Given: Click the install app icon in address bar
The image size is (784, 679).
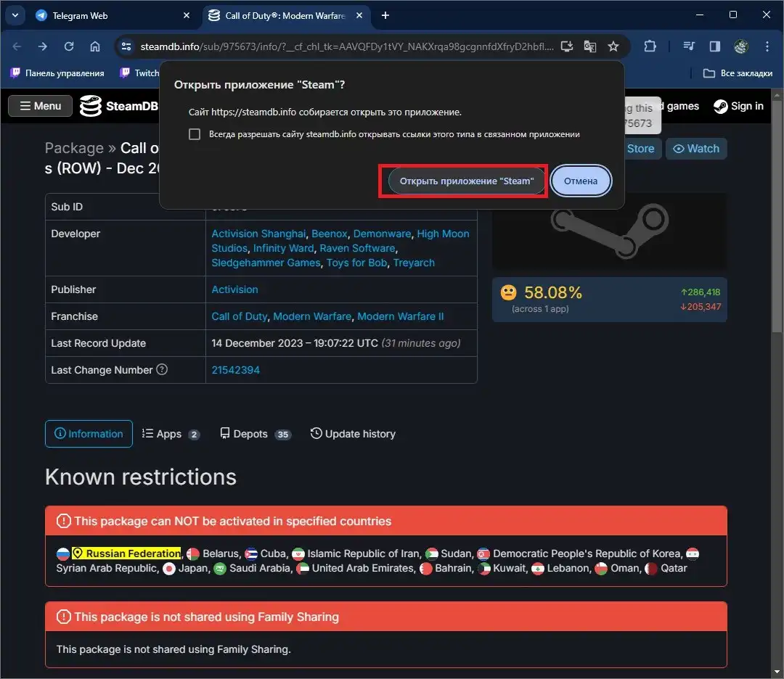Looking at the screenshot, I should click(x=567, y=46).
